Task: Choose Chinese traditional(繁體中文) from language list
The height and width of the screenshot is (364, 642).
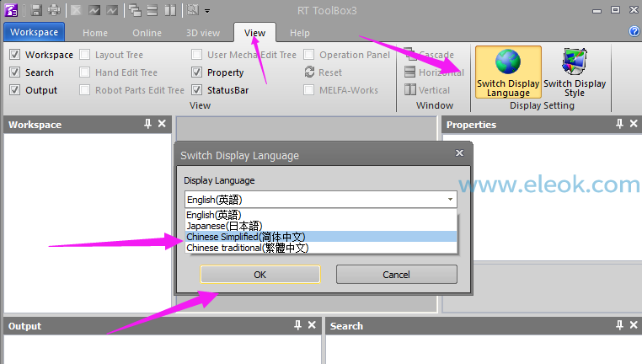Action: 321,248
